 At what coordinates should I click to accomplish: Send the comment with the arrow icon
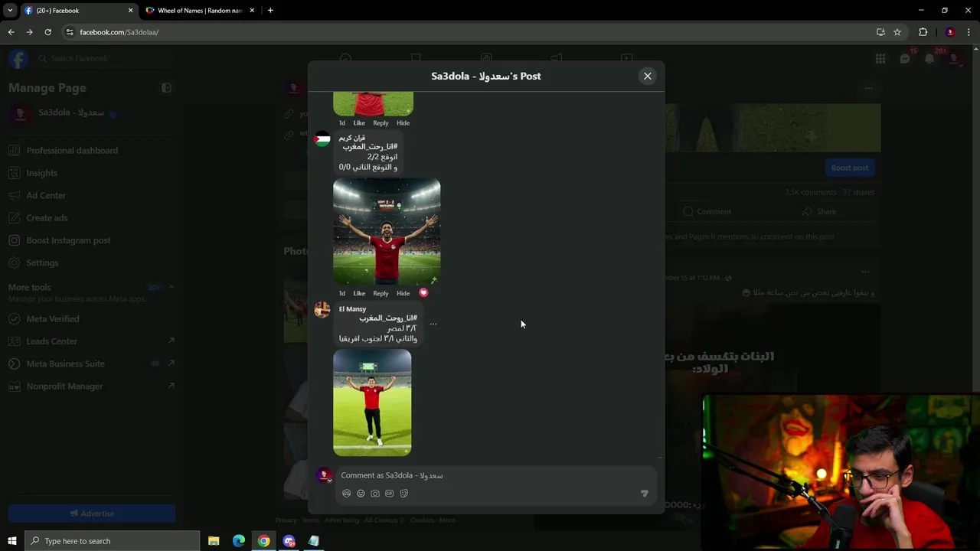pyautogui.click(x=644, y=494)
